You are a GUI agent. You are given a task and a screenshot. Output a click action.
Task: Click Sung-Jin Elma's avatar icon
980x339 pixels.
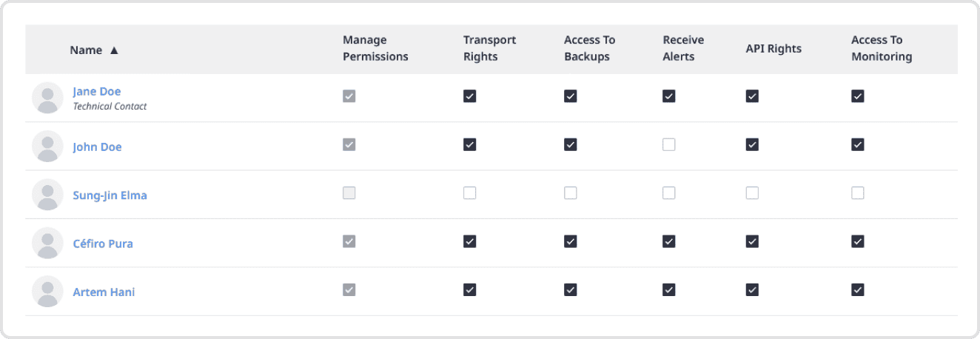(x=47, y=195)
